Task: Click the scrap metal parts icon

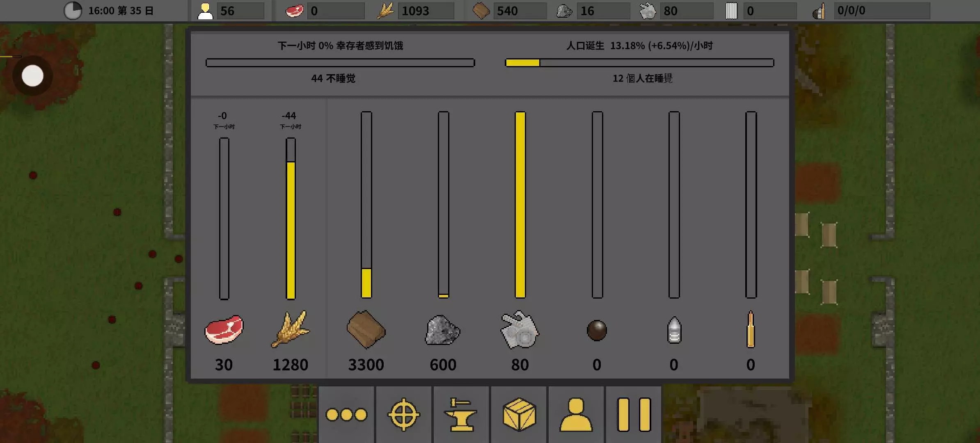Action: (520, 330)
